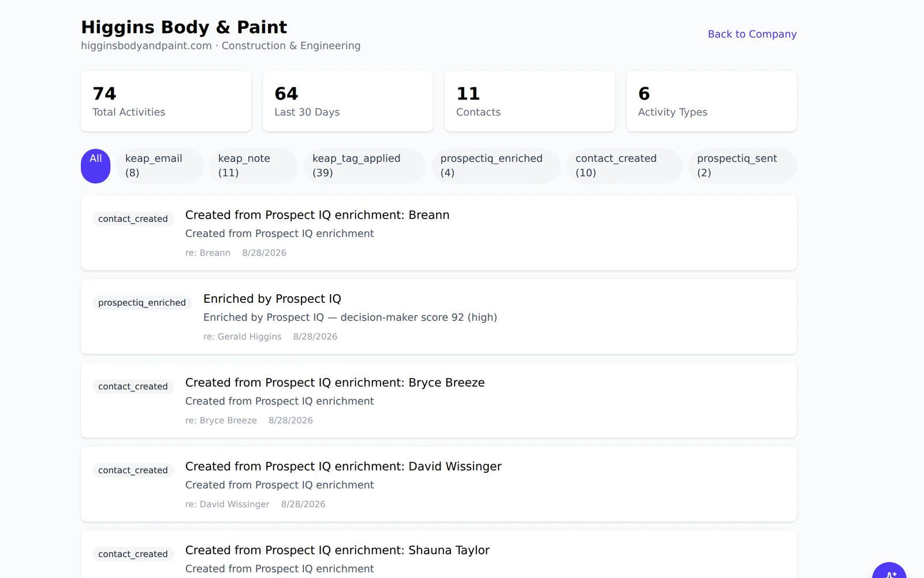
Task: Click the higginsbodyandpaint.com domain subtitle
Action: [146, 46]
